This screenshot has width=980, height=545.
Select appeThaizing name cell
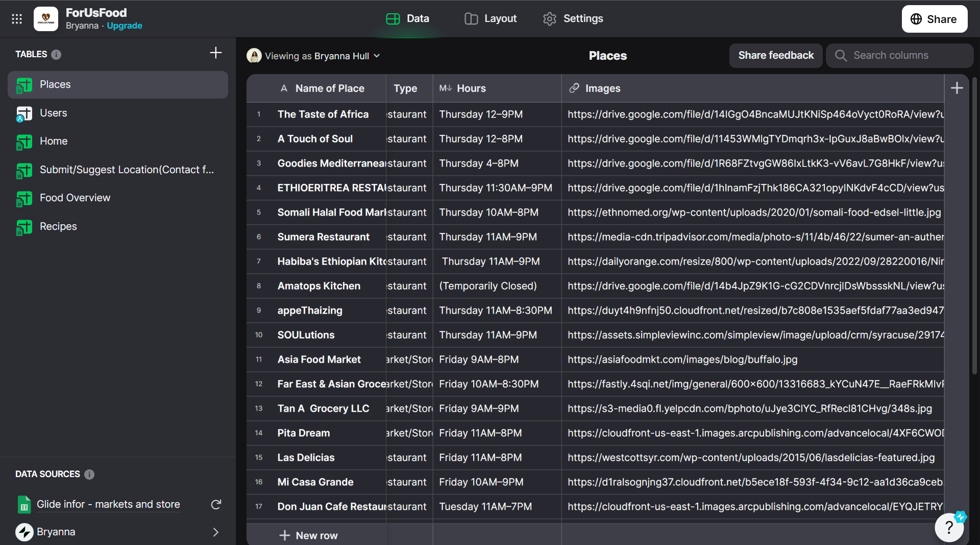pos(328,311)
